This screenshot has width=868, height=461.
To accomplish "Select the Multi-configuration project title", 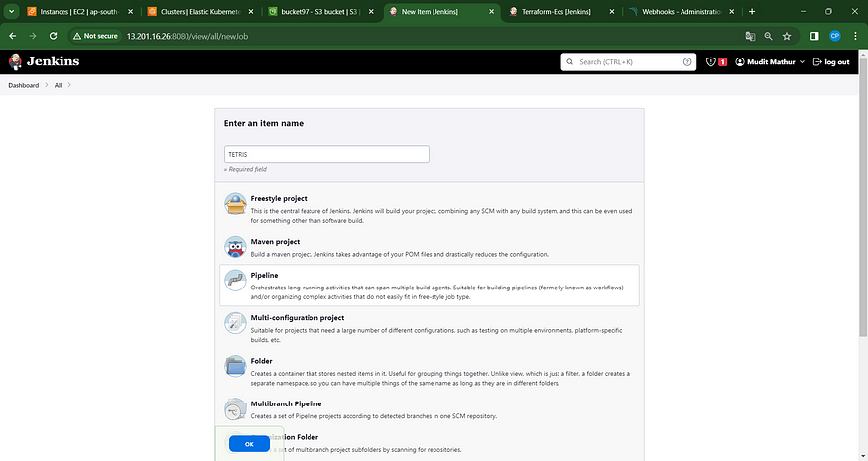I will pyautogui.click(x=298, y=317).
